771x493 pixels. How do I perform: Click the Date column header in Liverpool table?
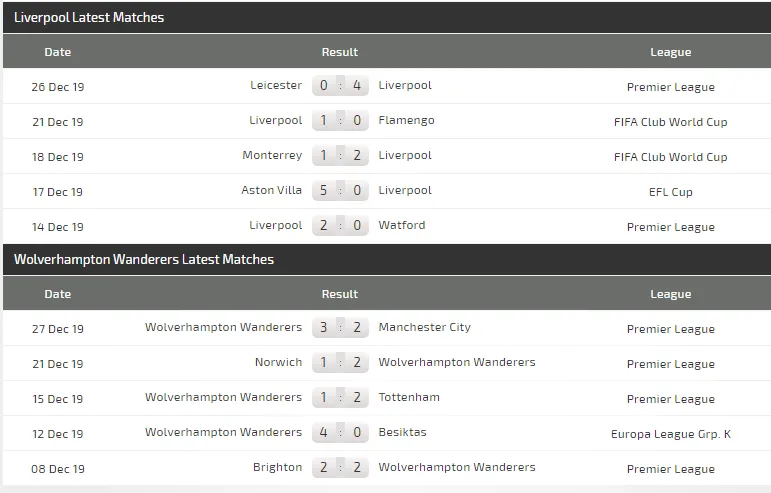[x=58, y=52]
